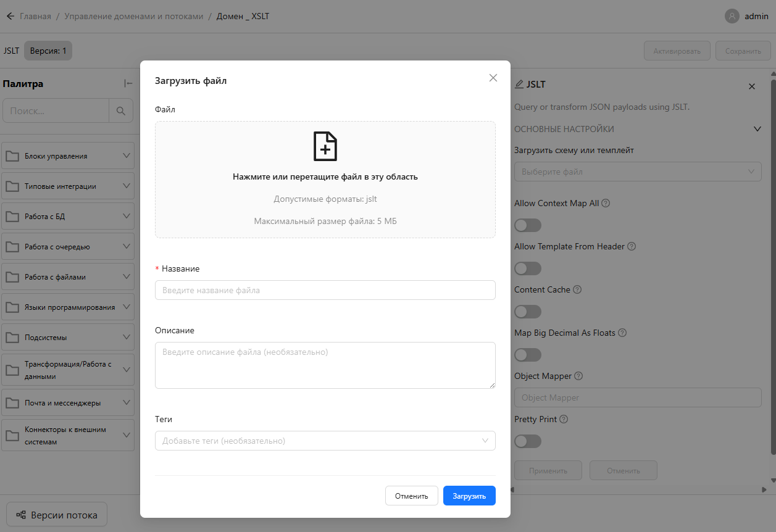Close the Загрузить файл dialog with the X icon
Image resolution: width=776 pixels, height=532 pixels.
493,78
